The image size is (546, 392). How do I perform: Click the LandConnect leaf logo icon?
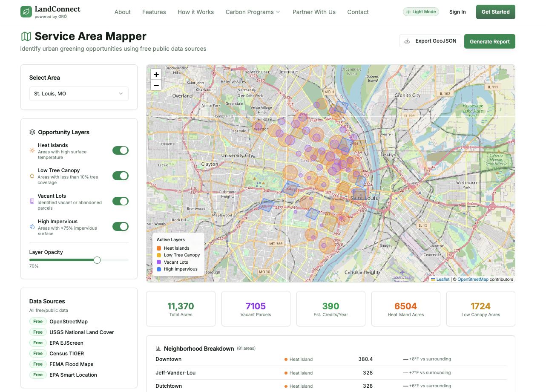tap(26, 12)
